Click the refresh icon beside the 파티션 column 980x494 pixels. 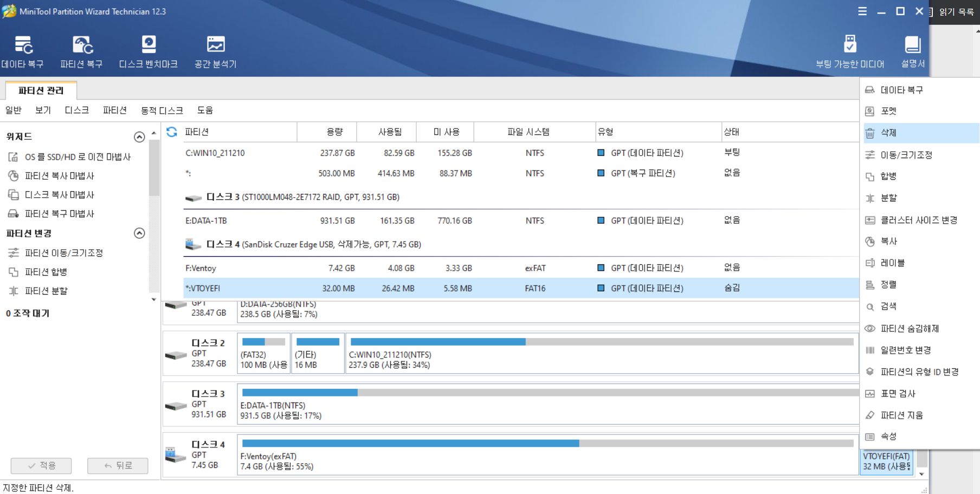pos(172,132)
